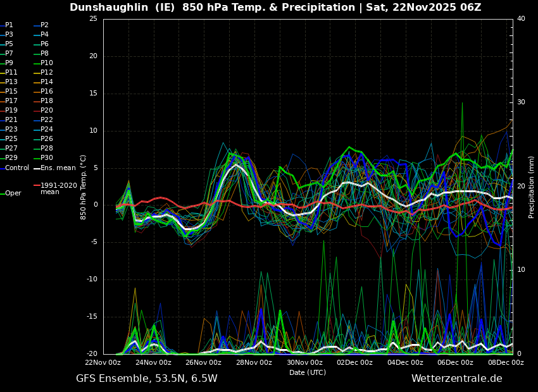Click the 24Nov 00z date tick

[x=154, y=362]
